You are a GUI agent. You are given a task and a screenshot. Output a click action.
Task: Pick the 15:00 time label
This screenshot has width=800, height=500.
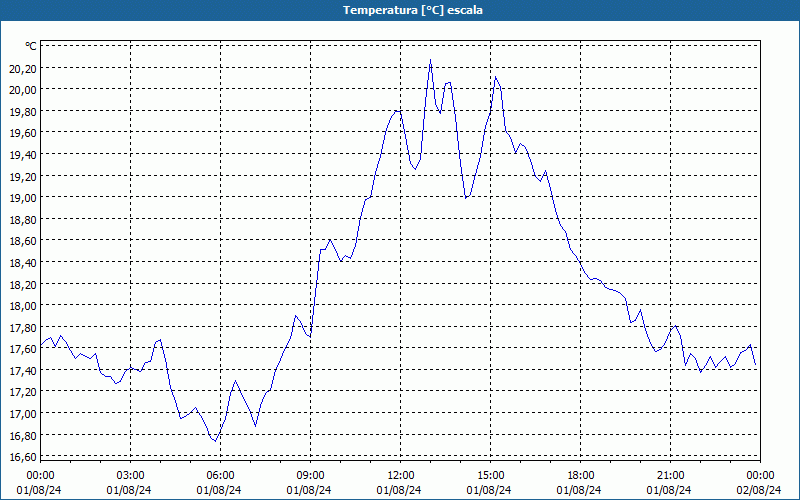coord(490,476)
